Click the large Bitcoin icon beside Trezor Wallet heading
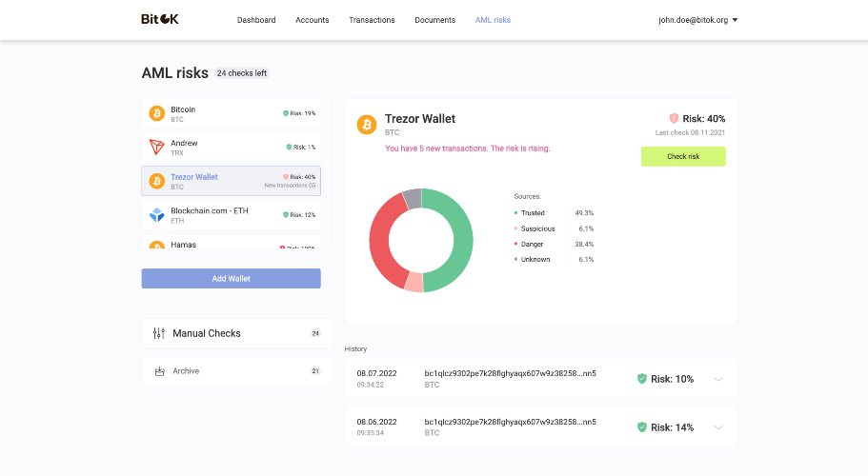The height and width of the screenshot is (476, 868). [x=367, y=125]
